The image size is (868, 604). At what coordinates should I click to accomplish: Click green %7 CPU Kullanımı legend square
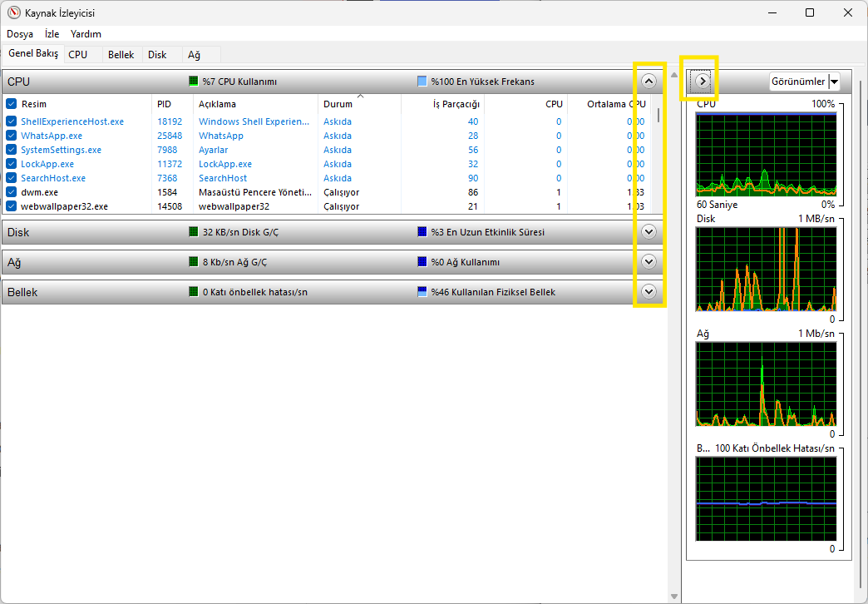[193, 82]
